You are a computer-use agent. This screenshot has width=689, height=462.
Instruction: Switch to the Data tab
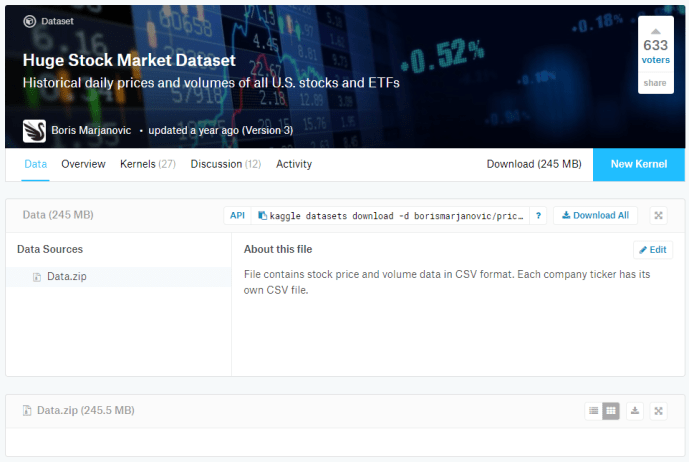[36, 164]
